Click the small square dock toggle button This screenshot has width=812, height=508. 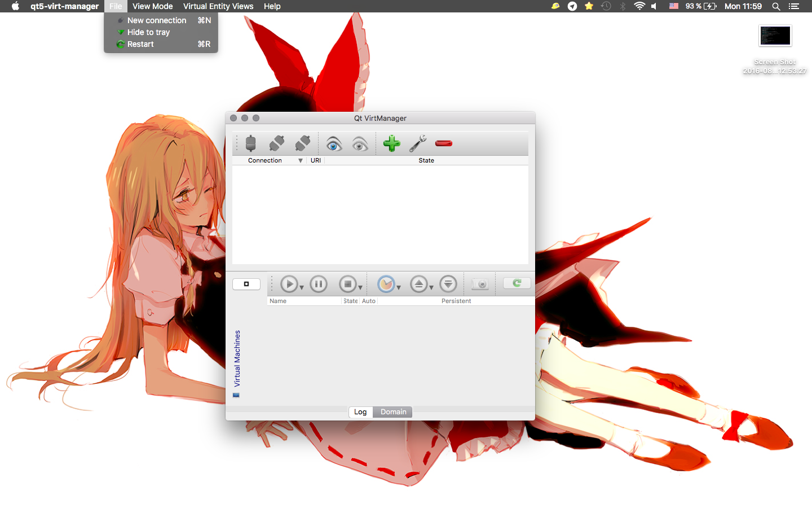[x=246, y=284]
